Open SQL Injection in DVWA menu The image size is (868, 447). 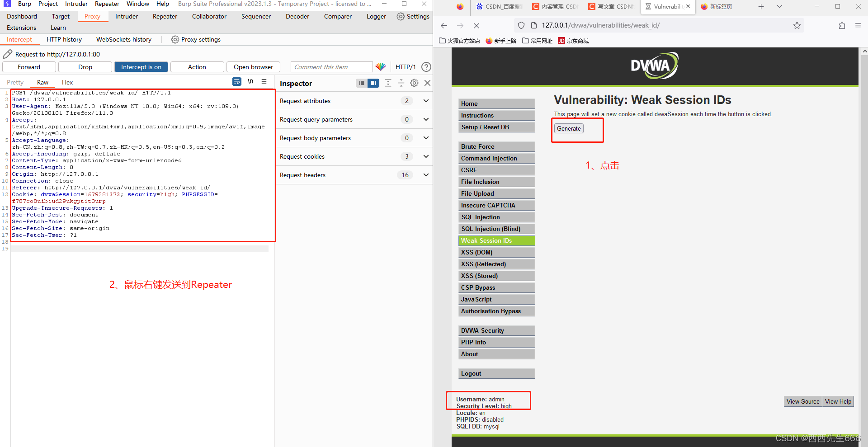496,217
